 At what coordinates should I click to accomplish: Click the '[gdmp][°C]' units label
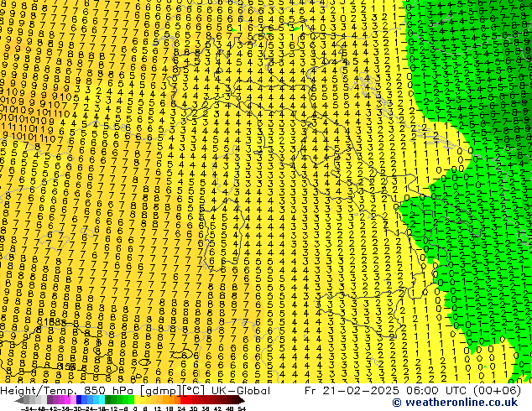pos(173,391)
